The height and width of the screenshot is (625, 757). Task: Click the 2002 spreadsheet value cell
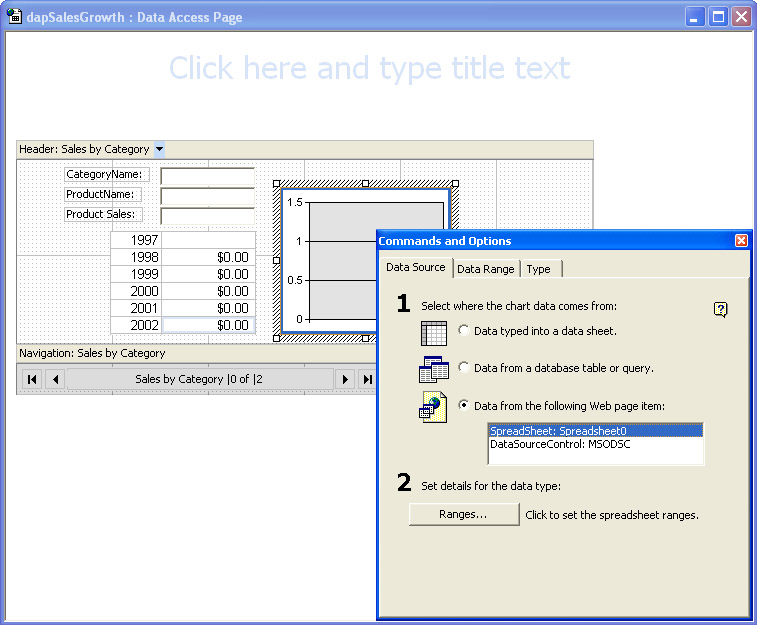pos(208,325)
